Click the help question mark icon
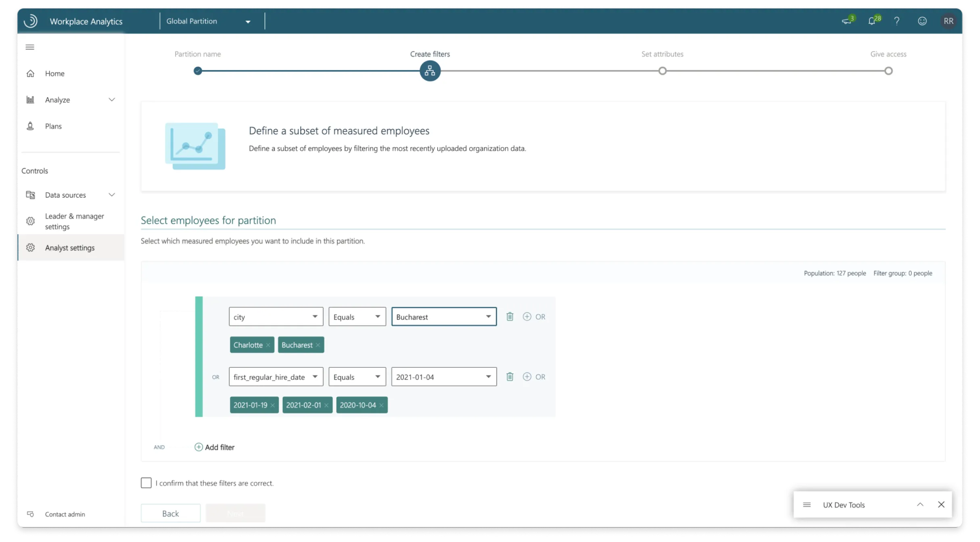Image resolution: width=980 pixels, height=542 pixels. [x=896, y=21]
